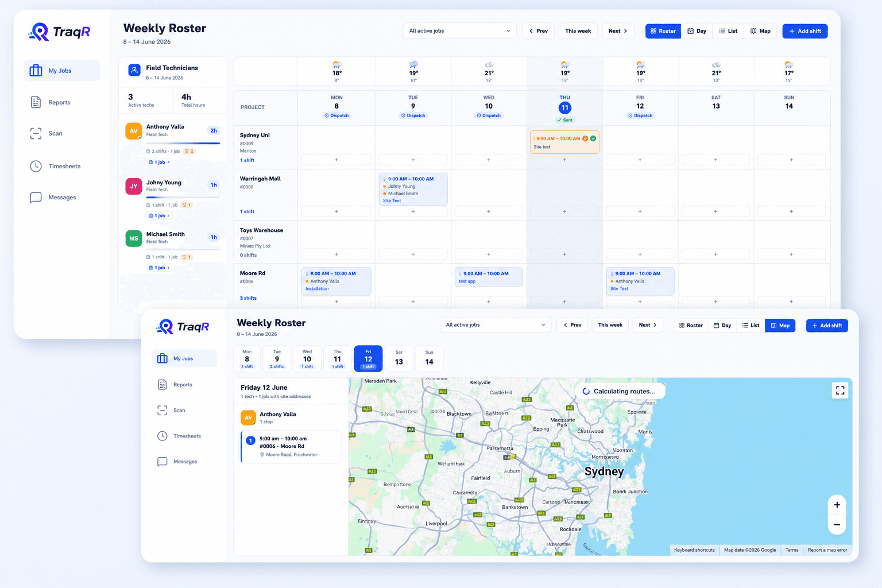Go to Prev week in Map window
This screenshot has height=588, width=882.
click(x=572, y=325)
